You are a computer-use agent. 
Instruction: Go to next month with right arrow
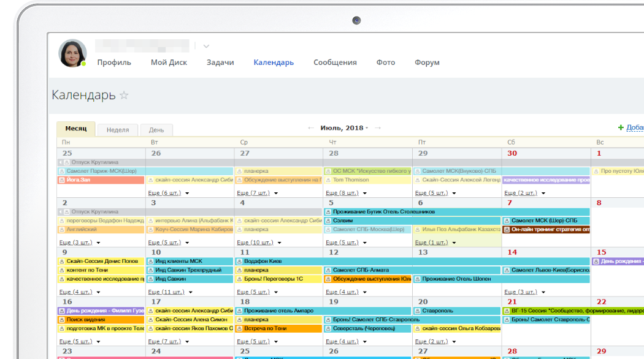pyautogui.click(x=377, y=128)
